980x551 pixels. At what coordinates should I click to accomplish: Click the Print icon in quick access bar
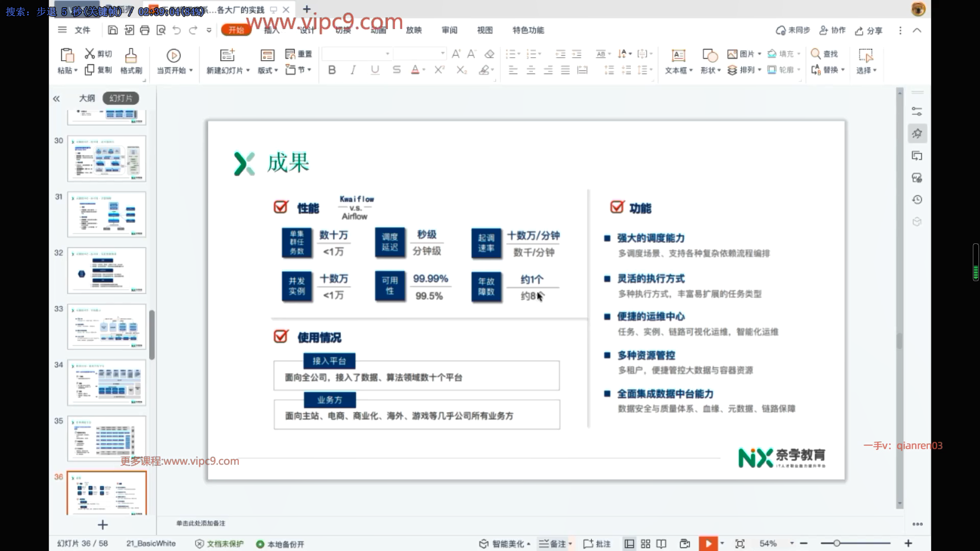[145, 30]
